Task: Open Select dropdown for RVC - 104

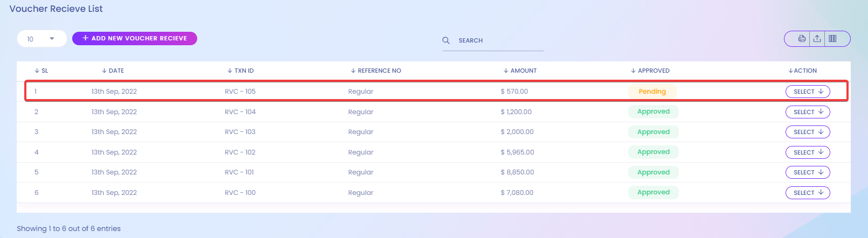Action: click(x=808, y=112)
